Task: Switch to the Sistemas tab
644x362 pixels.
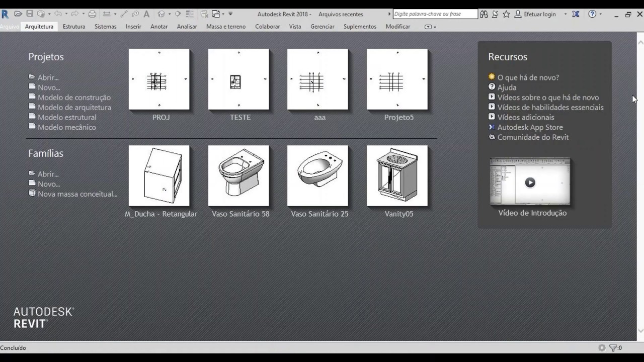Action: (105, 27)
